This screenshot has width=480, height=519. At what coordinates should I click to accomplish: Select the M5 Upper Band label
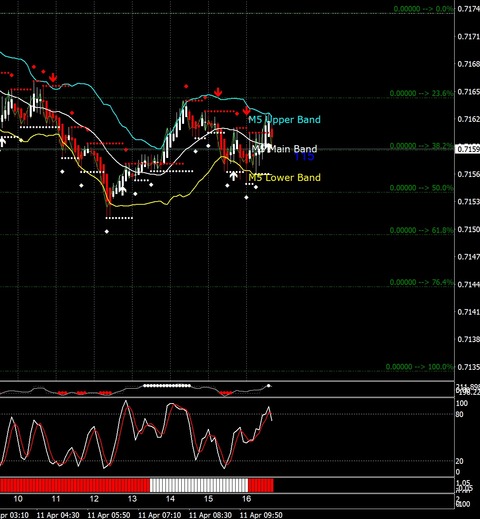284,120
